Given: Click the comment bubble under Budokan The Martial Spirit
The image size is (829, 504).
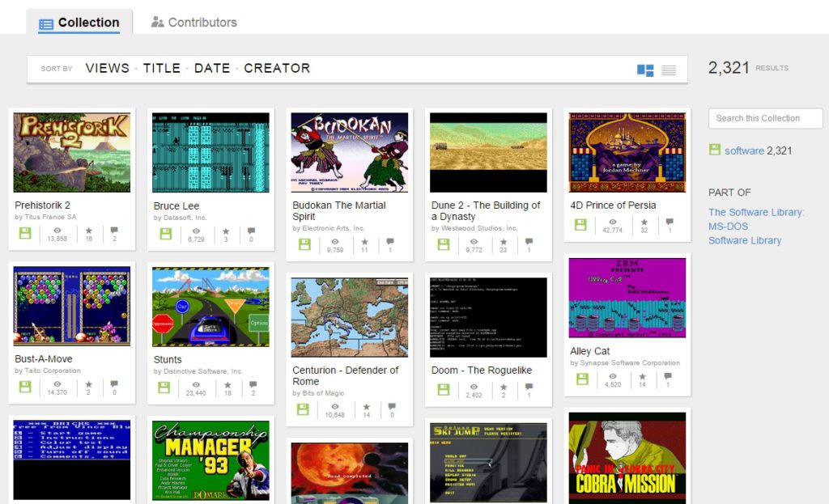Looking at the screenshot, I should [x=389, y=241].
